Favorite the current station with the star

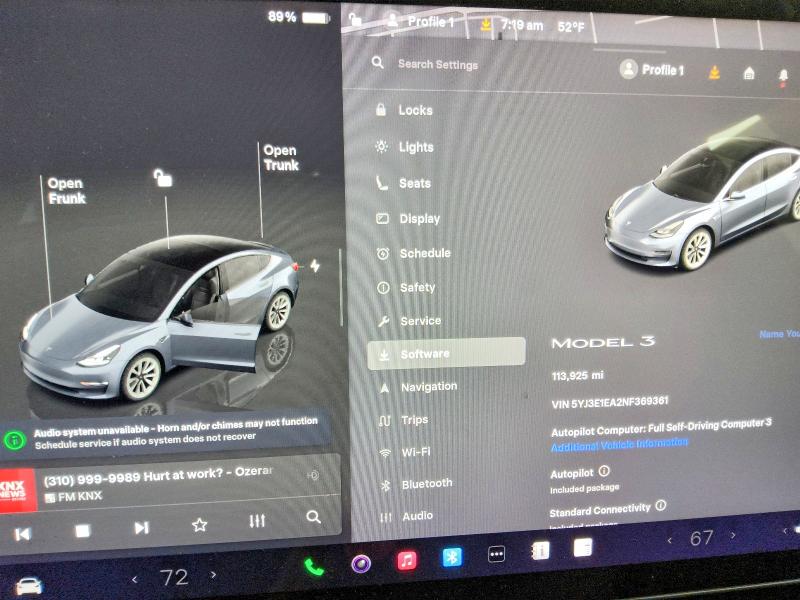(199, 524)
